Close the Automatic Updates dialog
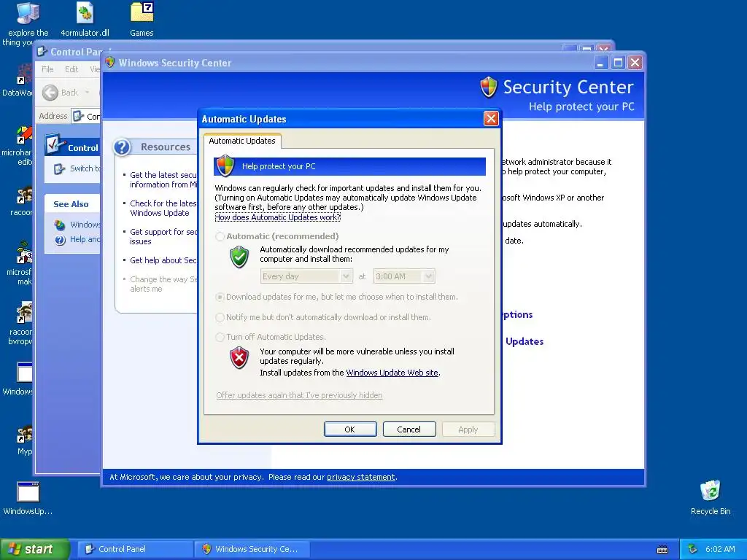 (491, 119)
